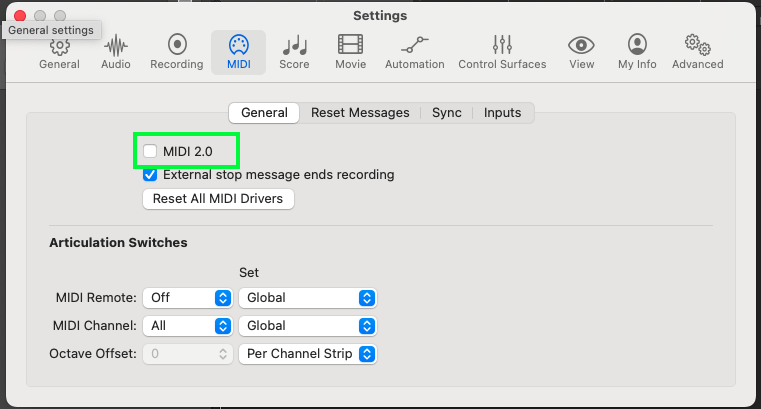Click Reset All MIDI Drivers button
This screenshot has height=409, width=761.
click(x=218, y=199)
